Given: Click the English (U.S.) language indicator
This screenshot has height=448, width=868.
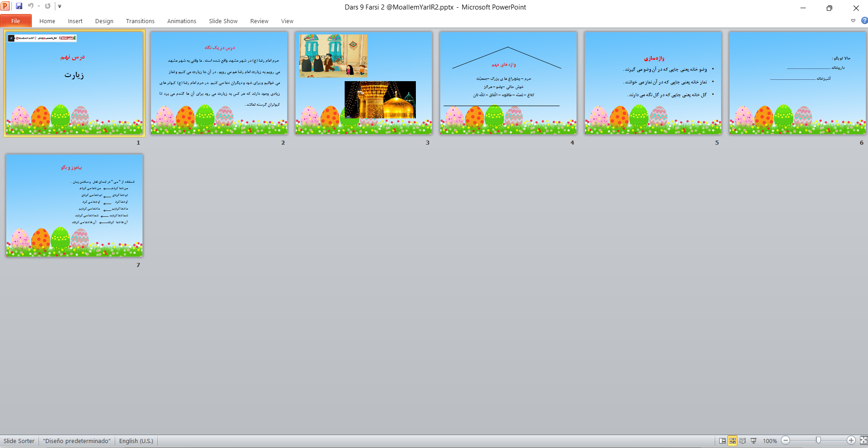Looking at the screenshot, I should (x=136, y=441).
